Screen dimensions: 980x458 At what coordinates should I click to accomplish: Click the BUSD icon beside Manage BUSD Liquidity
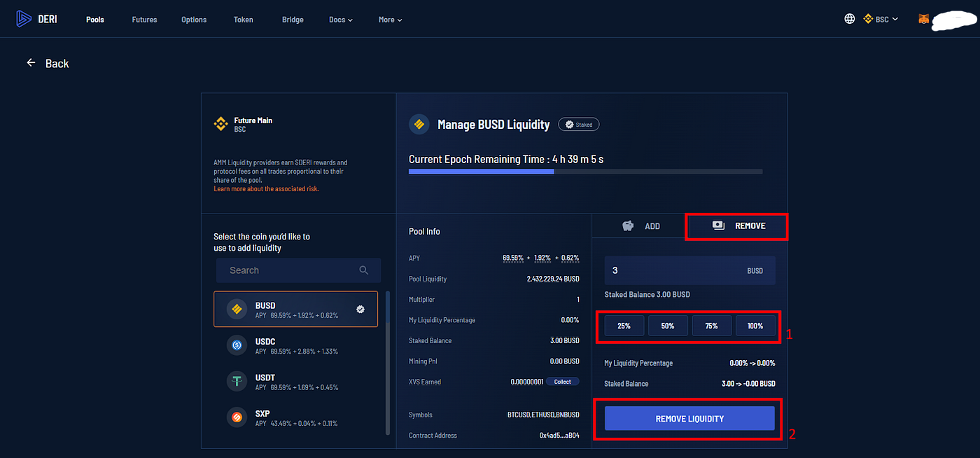point(419,125)
